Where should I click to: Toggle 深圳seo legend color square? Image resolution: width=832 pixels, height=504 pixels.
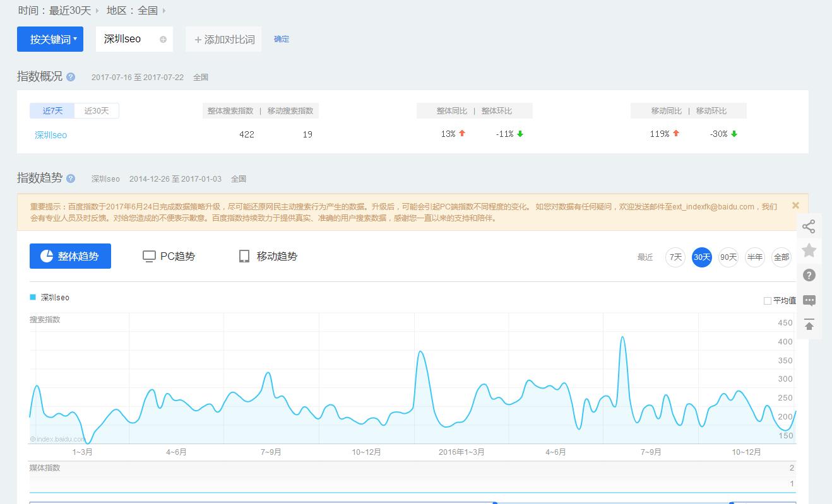[33, 297]
